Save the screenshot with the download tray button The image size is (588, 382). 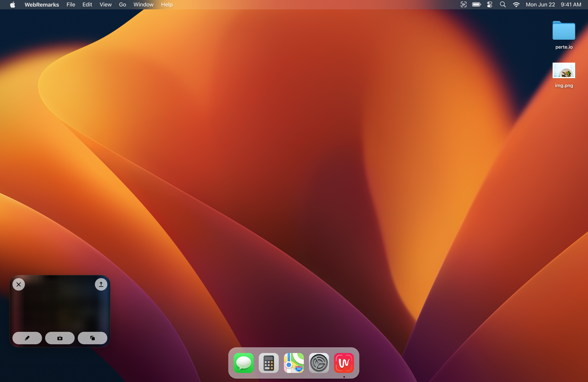(60, 338)
